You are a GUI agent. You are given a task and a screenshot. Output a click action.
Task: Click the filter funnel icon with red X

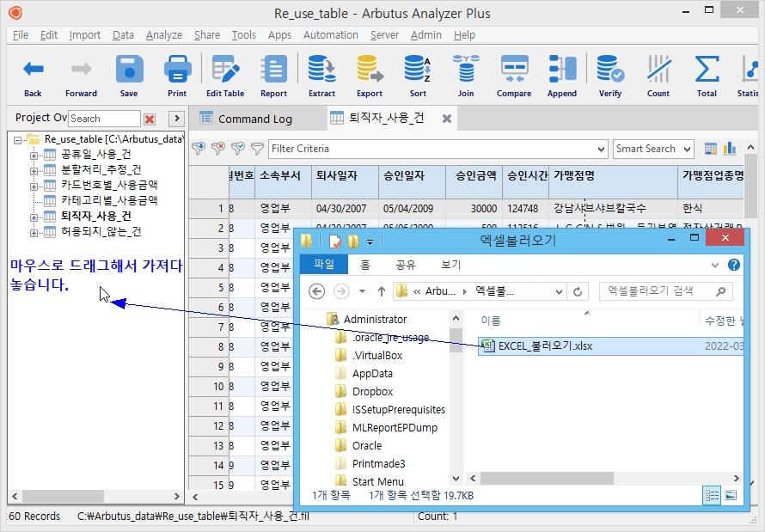coord(218,149)
